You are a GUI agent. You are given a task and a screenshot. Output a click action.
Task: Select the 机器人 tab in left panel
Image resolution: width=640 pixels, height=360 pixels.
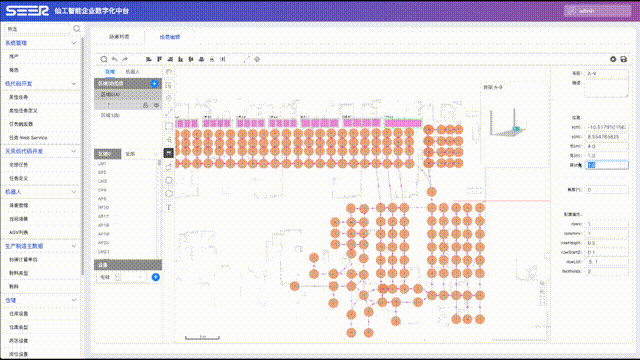tap(132, 72)
